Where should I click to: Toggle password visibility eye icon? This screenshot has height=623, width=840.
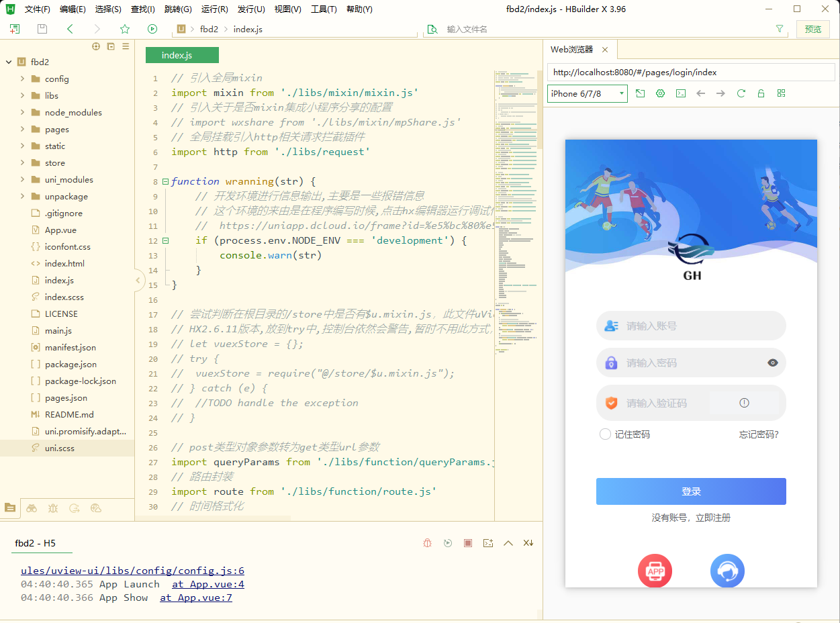[773, 363]
